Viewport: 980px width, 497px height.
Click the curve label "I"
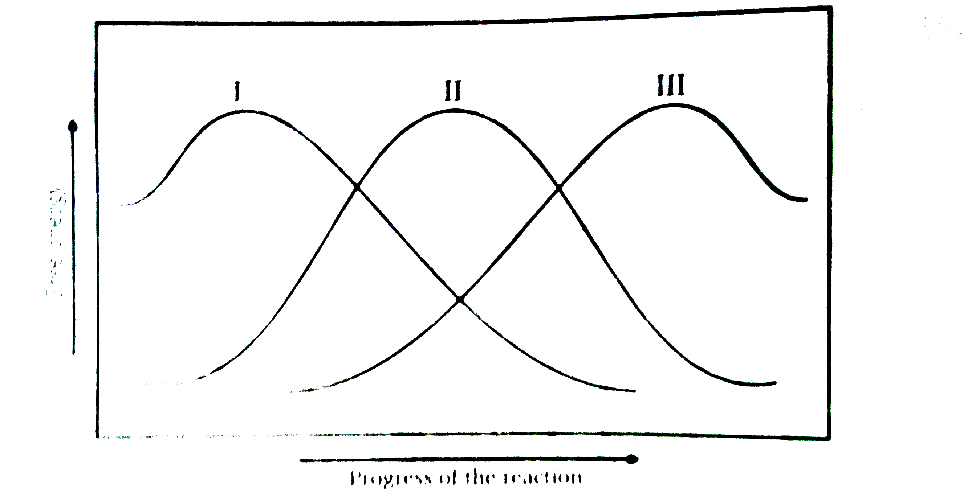[237, 91]
